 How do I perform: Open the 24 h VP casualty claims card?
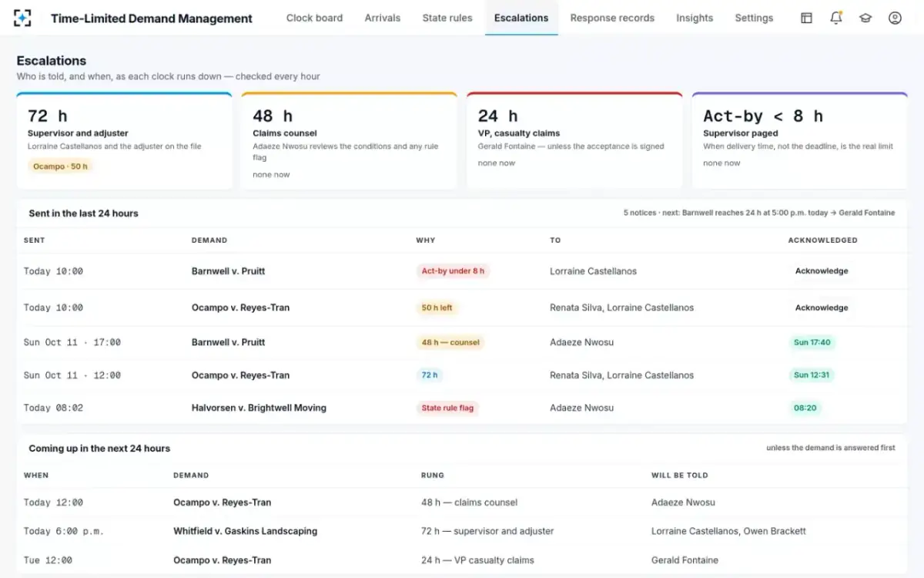(574, 141)
